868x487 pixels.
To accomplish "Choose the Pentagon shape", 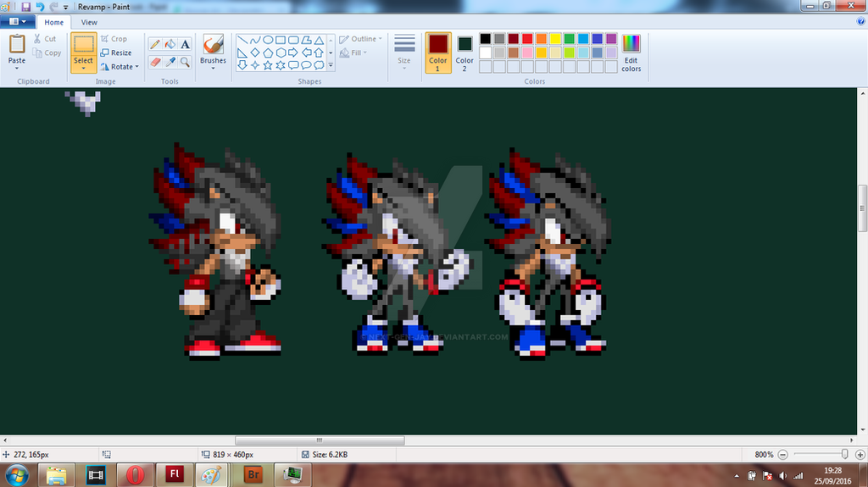I will tap(267, 53).
